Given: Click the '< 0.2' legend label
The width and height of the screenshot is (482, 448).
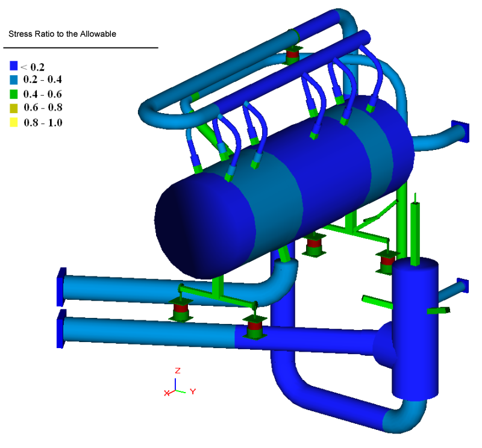Looking at the screenshot, I should [33, 67].
